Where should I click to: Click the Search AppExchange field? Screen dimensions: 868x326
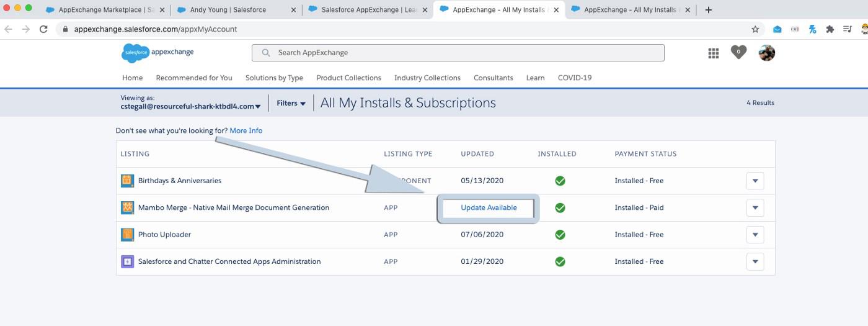[458, 53]
